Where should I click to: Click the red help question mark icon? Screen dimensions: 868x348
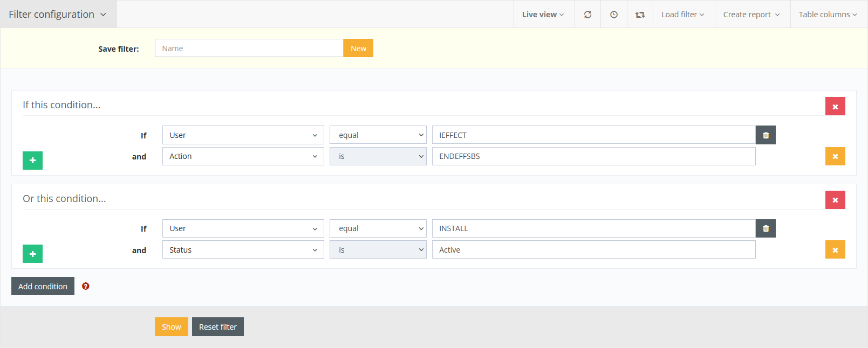click(x=86, y=286)
